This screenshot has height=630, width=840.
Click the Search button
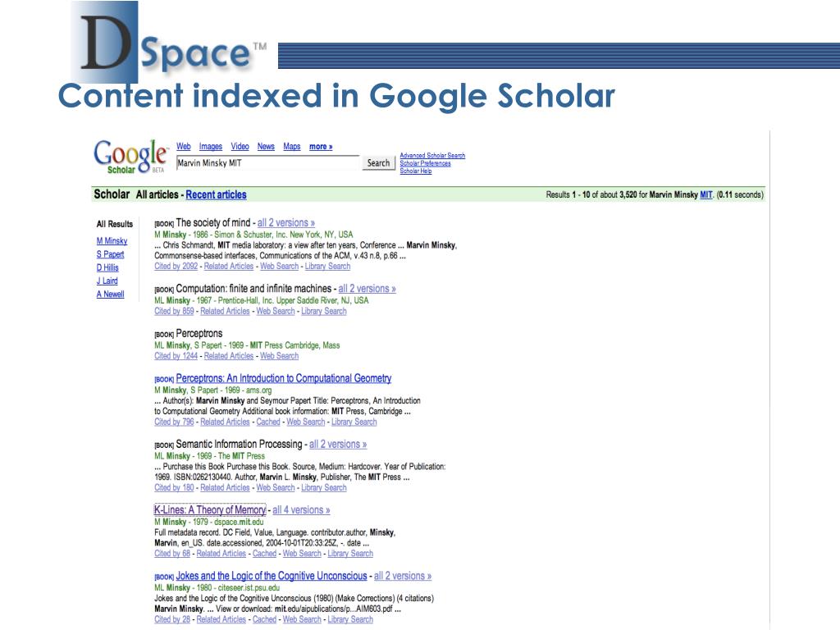378,163
